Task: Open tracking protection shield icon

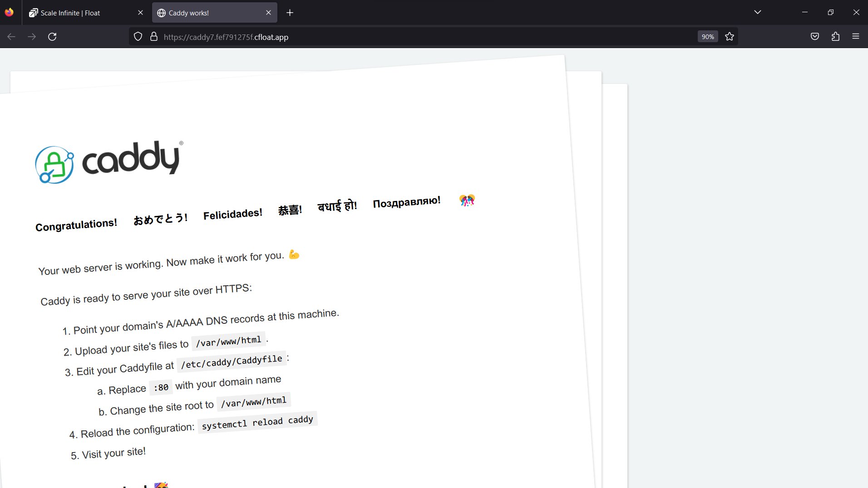Action: tap(138, 37)
